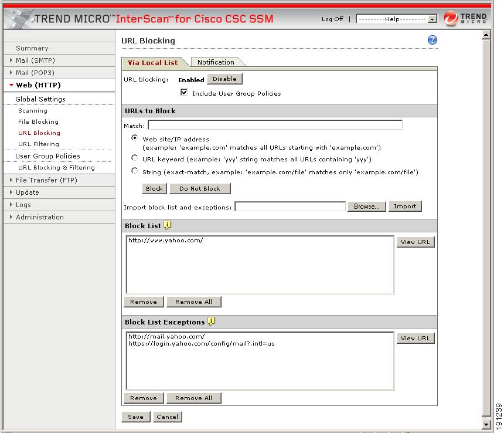504x433 pixels.
Task: Focus the Match input field
Action: [275, 125]
